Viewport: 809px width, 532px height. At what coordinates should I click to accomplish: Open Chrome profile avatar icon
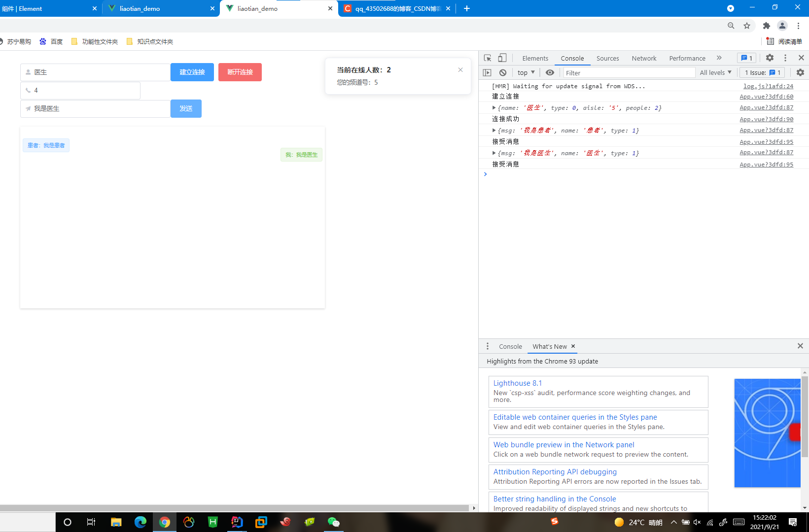(x=782, y=26)
